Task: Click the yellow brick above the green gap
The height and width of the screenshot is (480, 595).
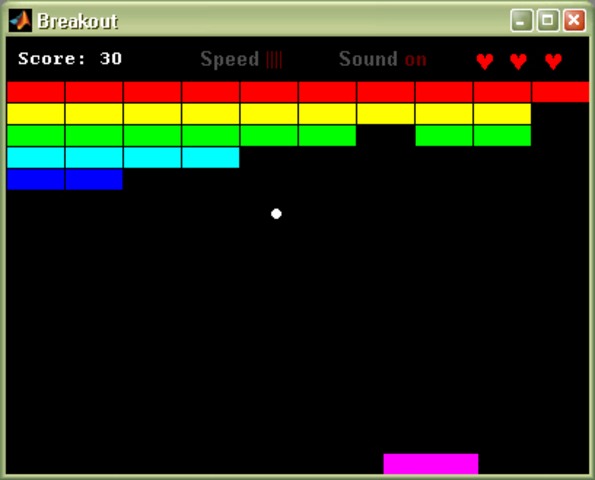Action: (386, 114)
